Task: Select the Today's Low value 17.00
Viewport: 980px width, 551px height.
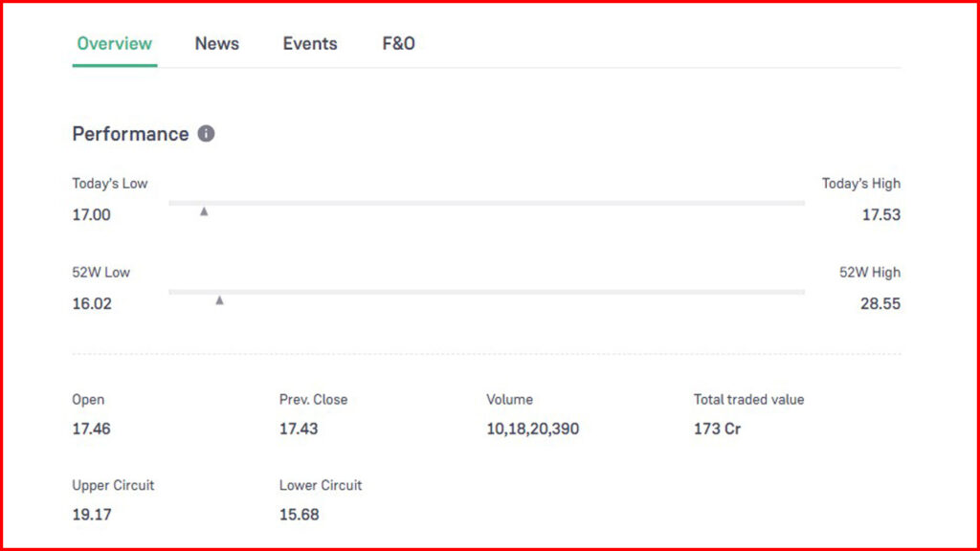Action: pos(91,215)
